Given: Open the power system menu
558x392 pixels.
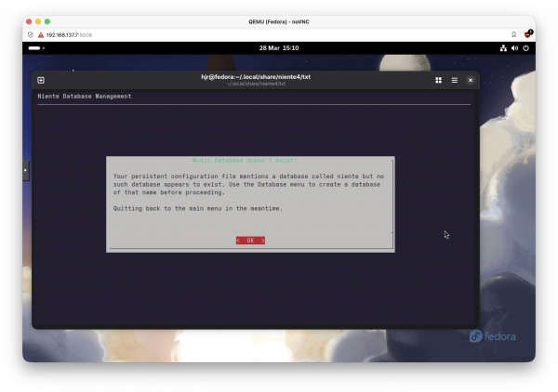Looking at the screenshot, I should tap(525, 47).
